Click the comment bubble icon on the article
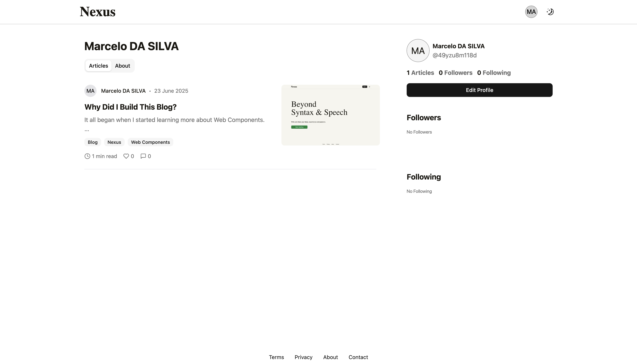This screenshot has height=364, width=637. pos(143,156)
